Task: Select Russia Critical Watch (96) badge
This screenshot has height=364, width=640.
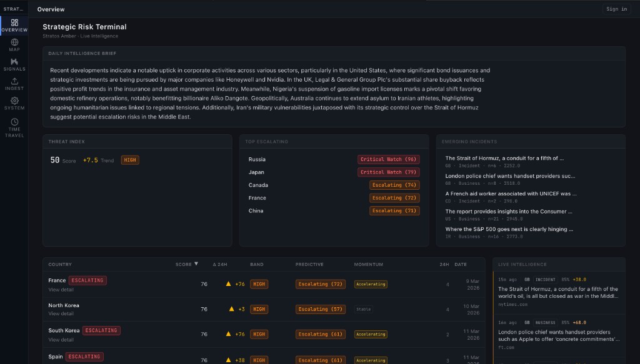Action: (x=388, y=159)
